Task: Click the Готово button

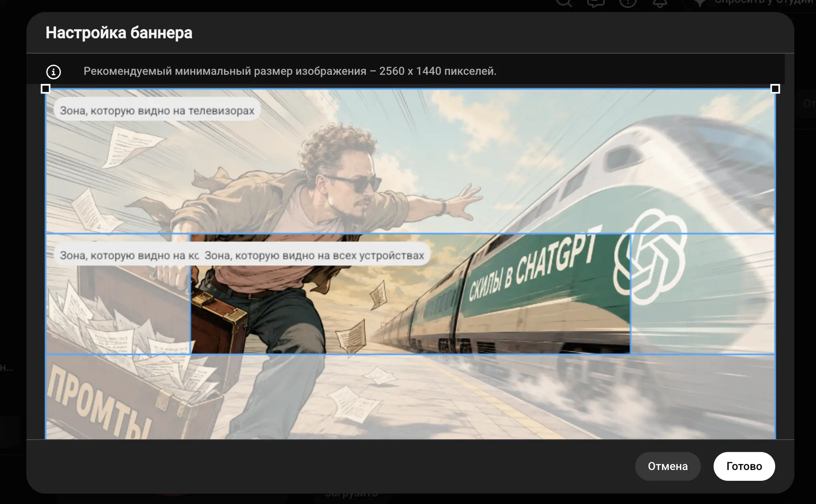Action: tap(744, 466)
